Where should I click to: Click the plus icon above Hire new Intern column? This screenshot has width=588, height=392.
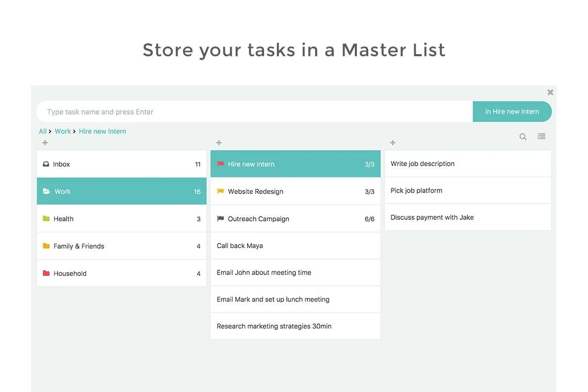[x=219, y=142]
